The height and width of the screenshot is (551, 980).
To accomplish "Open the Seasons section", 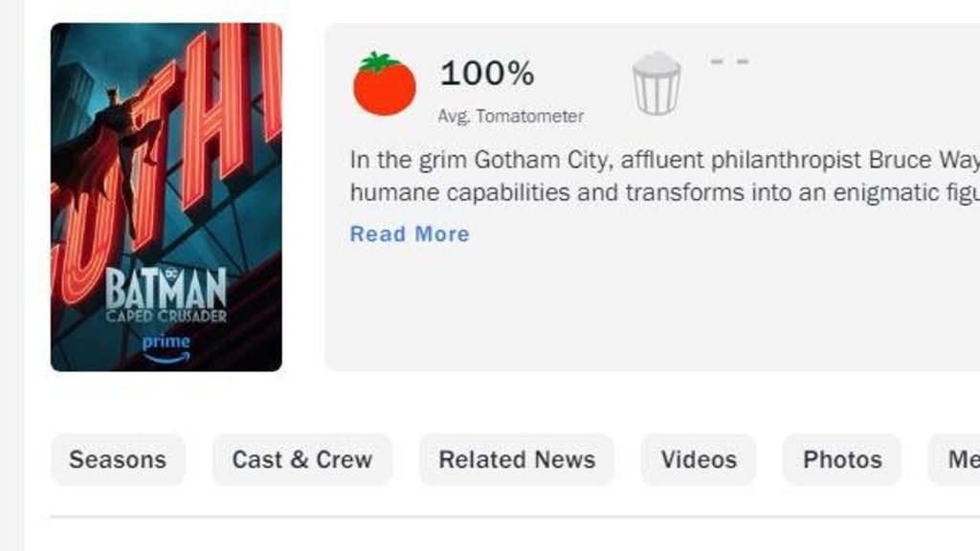I will point(118,459).
